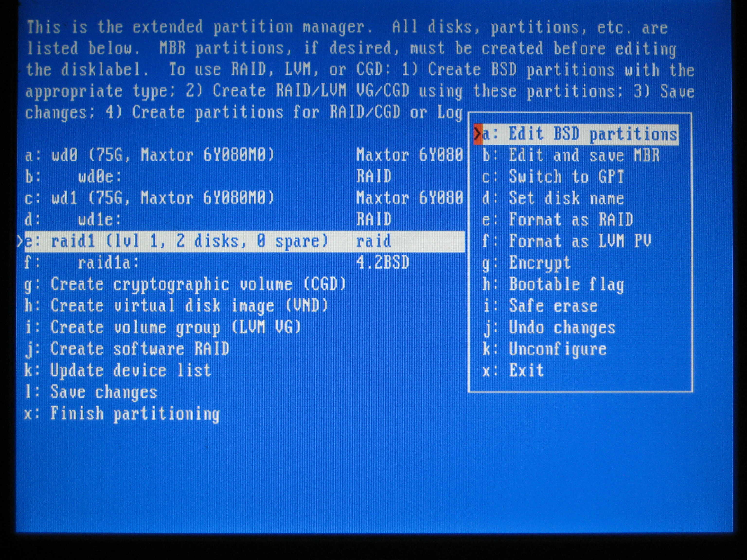Choose 'l: Save changes'
Viewport: 747px width, 560px height.
point(91,393)
